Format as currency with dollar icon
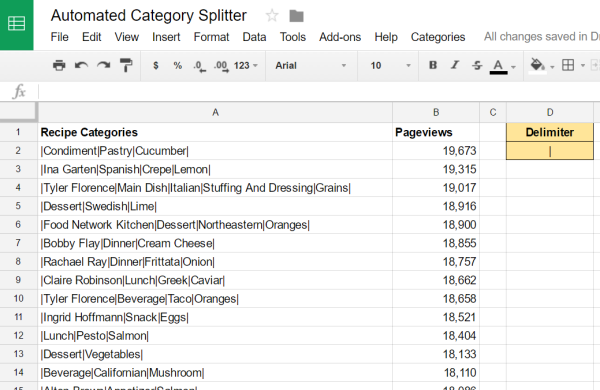The image size is (600, 390). click(x=156, y=65)
